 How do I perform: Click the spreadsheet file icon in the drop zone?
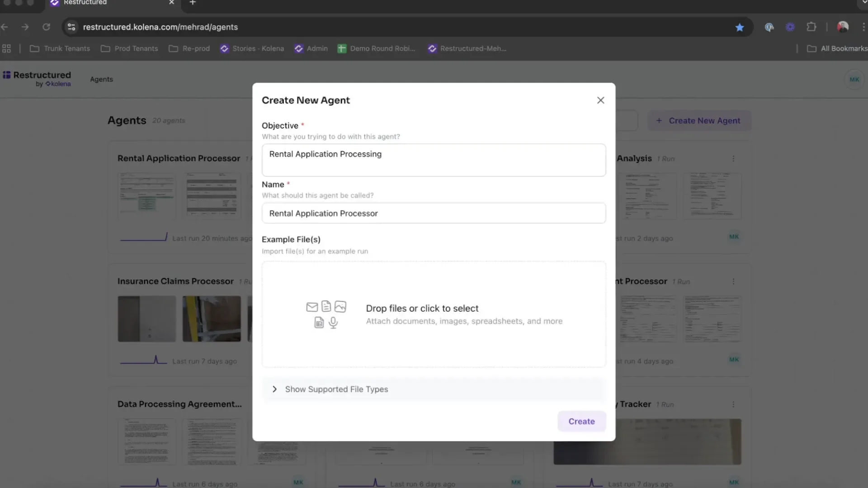319,323
